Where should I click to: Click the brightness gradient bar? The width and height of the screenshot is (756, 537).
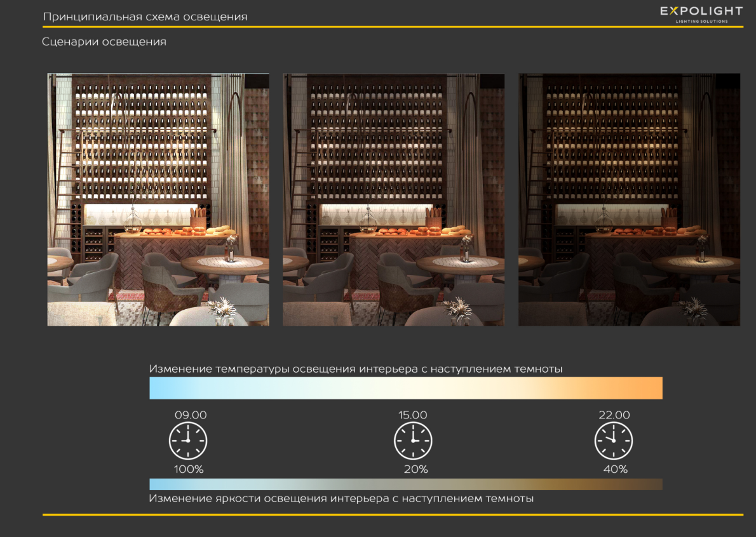(x=405, y=484)
